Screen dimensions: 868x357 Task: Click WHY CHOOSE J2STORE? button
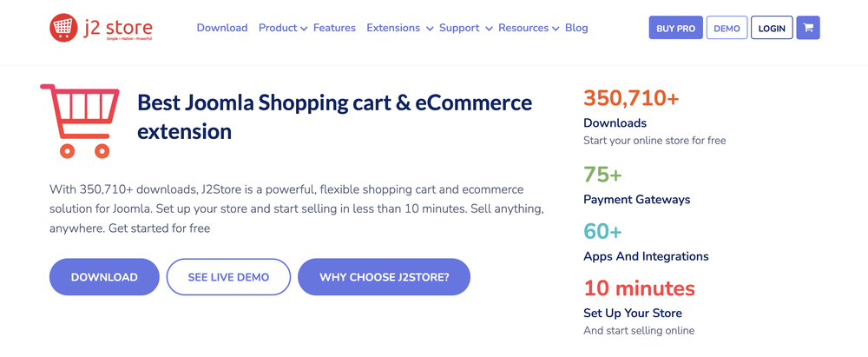click(384, 277)
